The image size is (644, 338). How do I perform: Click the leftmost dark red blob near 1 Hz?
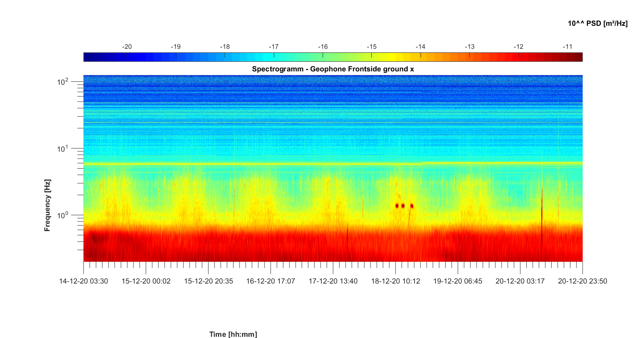click(x=397, y=206)
